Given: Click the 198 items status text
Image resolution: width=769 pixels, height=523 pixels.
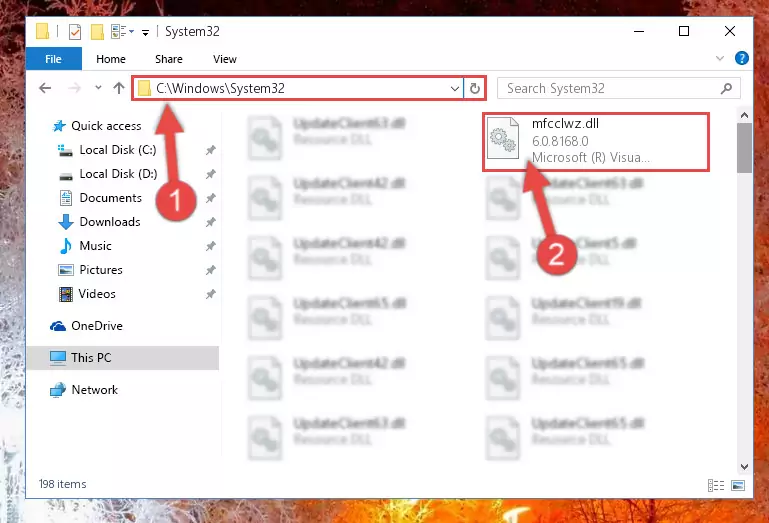Looking at the screenshot, I should (x=62, y=484).
